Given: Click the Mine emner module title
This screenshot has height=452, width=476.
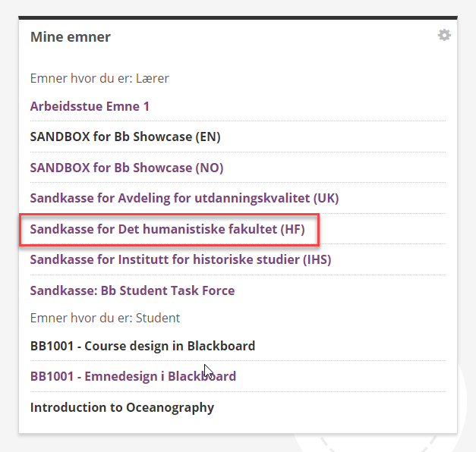Looking at the screenshot, I should click(x=71, y=37).
